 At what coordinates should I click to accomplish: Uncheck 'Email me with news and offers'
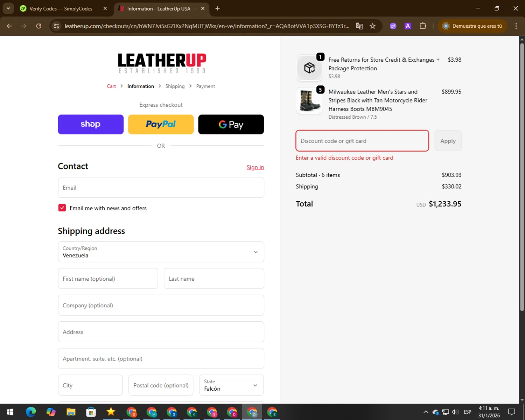click(62, 208)
